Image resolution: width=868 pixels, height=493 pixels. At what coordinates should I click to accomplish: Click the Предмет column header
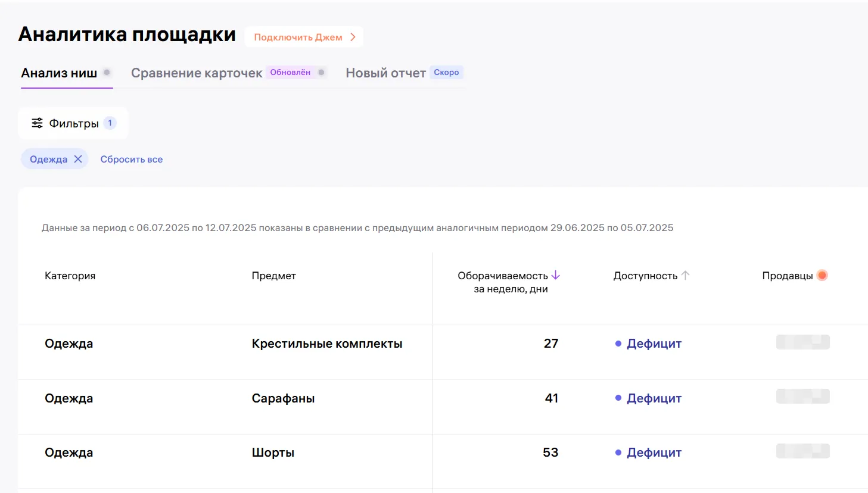click(x=273, y=276)
